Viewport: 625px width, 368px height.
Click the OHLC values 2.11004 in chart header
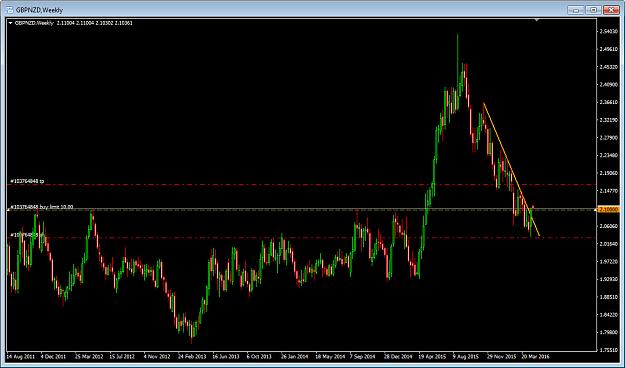pyautogui.click(x=94, y=23)
